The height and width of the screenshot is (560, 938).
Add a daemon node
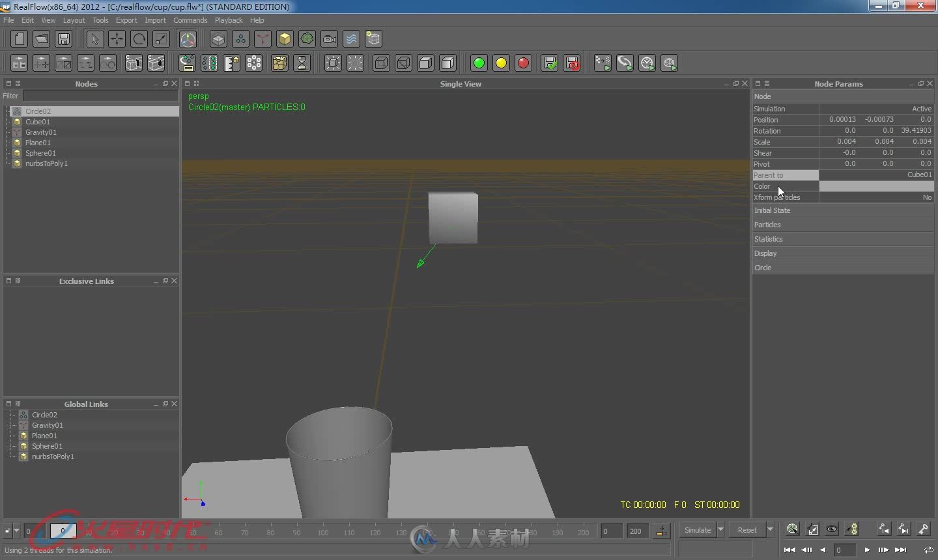pos(263,39)
